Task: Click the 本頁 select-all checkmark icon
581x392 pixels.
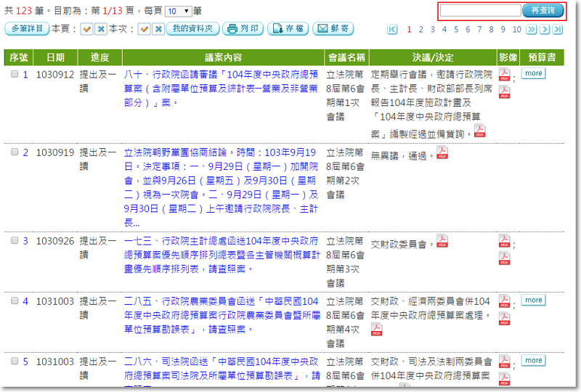Action: point(86,29)
